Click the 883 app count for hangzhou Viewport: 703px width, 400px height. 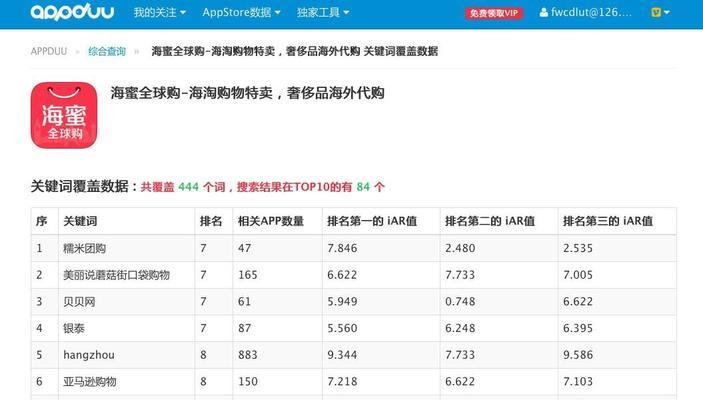click(247, 355)
